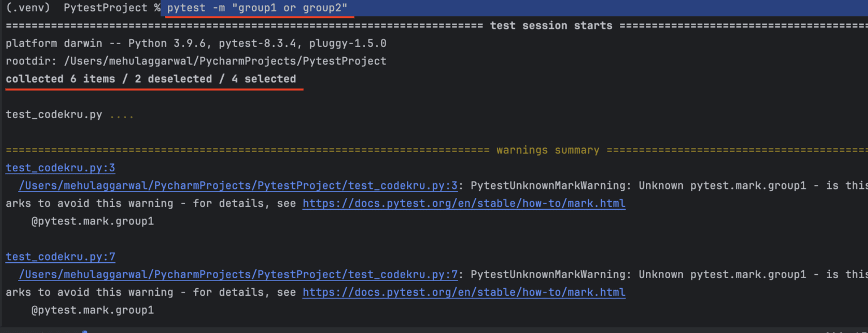The width and height of the screenshot is (868, 333).
Task: Click the second @pytest.mark.group1 decorator text
Action: [92, 310]
